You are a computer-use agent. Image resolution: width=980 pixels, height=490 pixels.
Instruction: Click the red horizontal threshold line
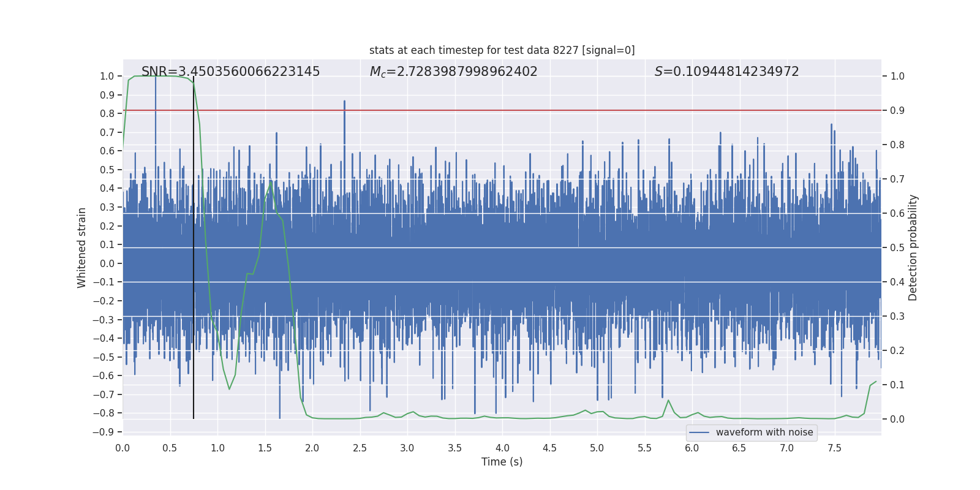[x=502, y=110]
